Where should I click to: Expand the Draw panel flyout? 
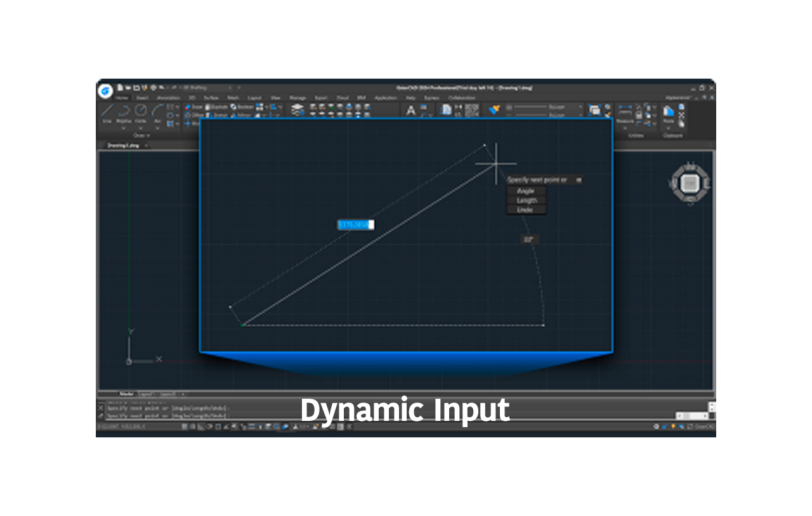[141, 135]
